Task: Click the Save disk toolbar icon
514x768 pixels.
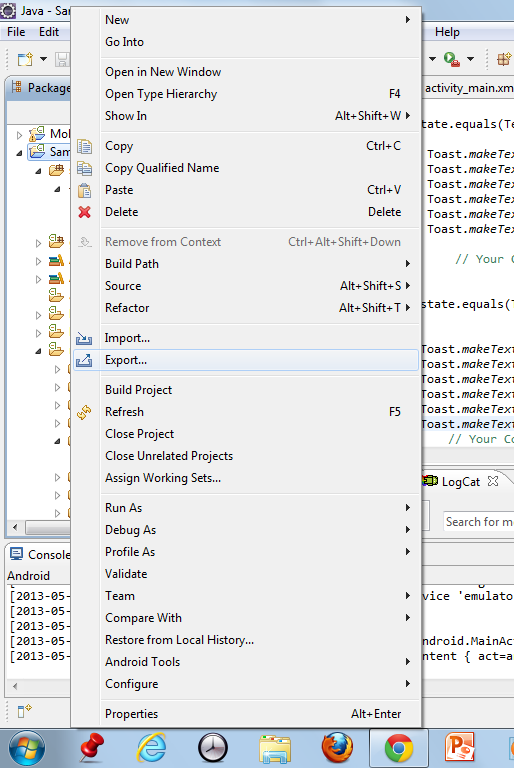Action: 63,59
